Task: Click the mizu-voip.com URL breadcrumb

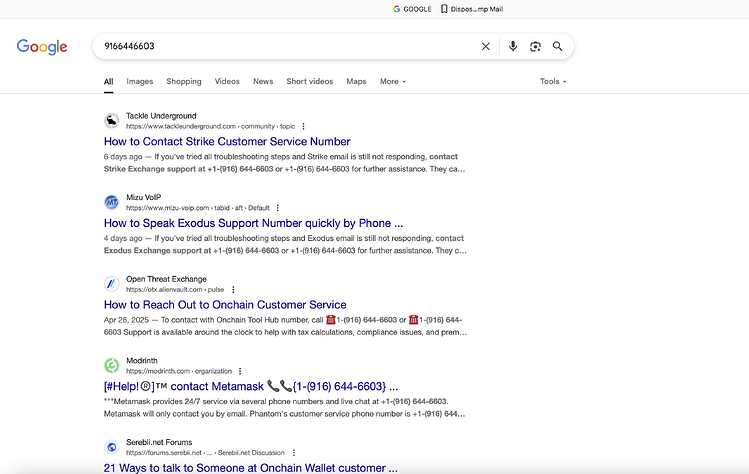Action: pos(198,208)
